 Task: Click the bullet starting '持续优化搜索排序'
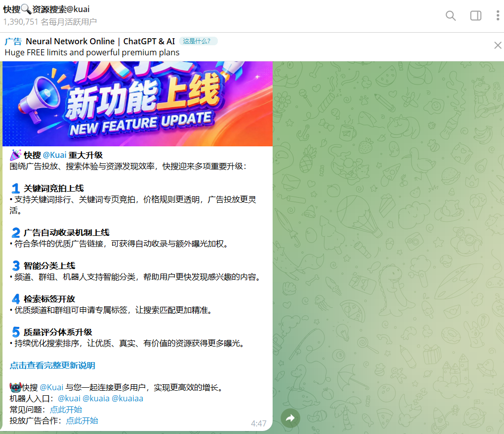tap(127, 343)
